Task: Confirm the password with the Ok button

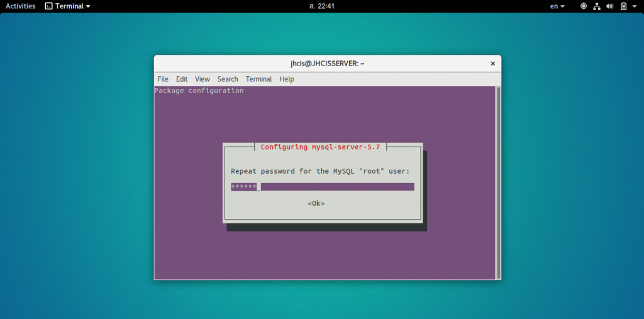Action: pyautogui.click(x=316, y=203)
